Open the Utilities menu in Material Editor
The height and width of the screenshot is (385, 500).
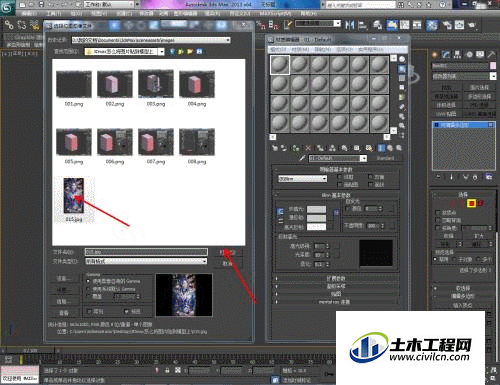point(371,50)
